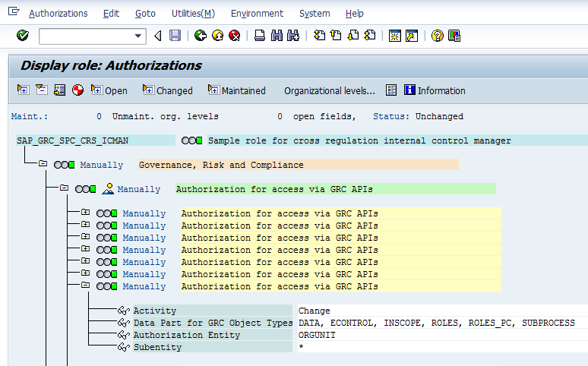Click Organizational levels... button
The width and height of the screenshot is (588, 366).
(329, 91)
